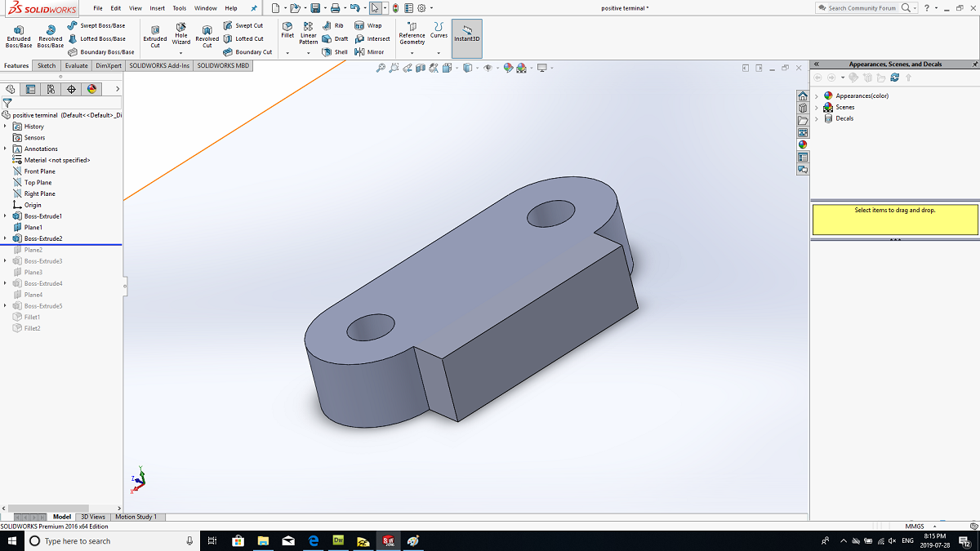Open Reference Geometry dropdown
980x551 pixels.
pos(412,54)
